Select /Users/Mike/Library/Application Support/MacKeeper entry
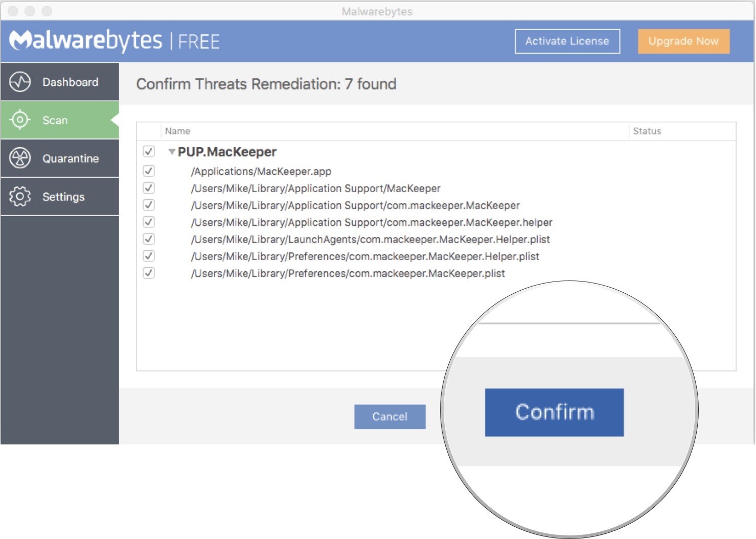756x539 pixels. 316,188
